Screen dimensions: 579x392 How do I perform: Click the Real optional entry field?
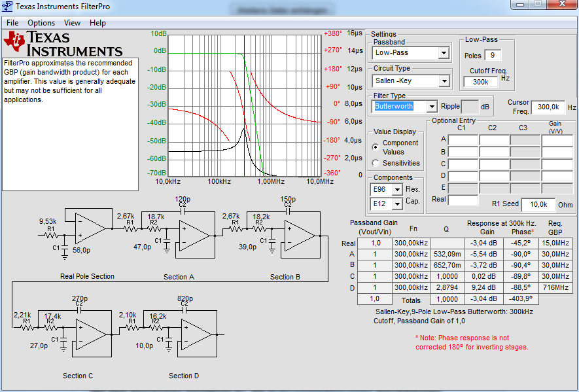[x=463, y=200]
